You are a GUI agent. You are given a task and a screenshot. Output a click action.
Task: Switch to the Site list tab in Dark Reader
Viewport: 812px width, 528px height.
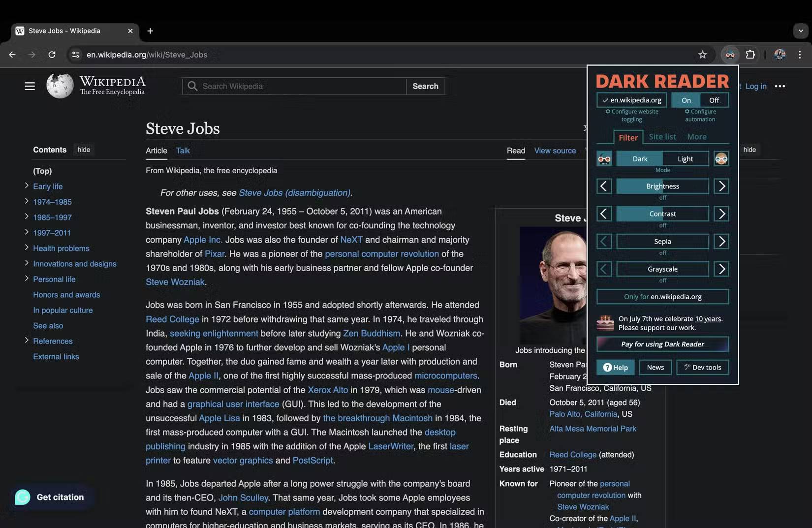point(662,137)
